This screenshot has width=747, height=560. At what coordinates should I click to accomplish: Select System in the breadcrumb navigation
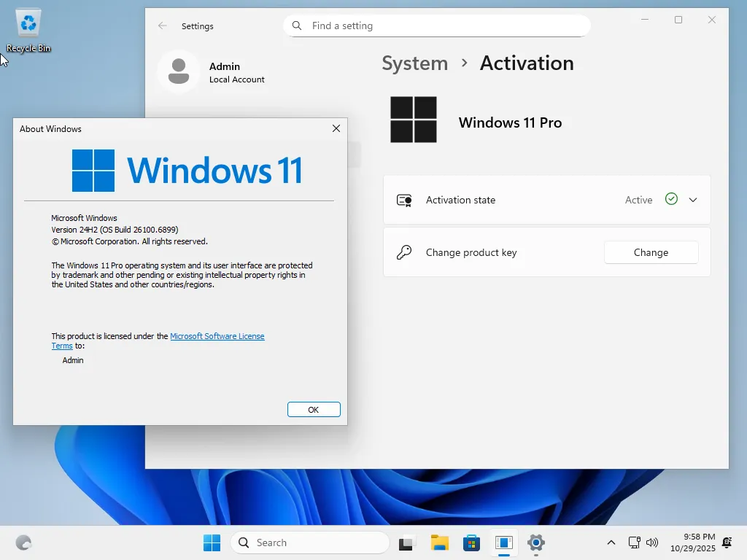coord(414,63)
